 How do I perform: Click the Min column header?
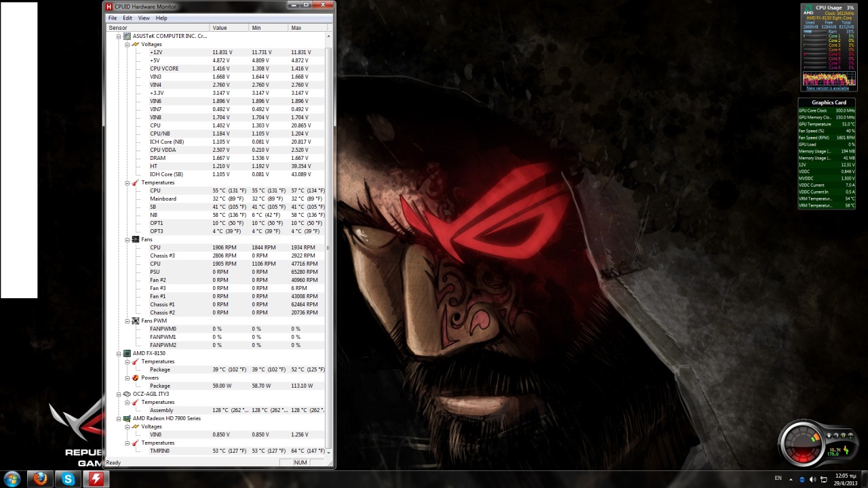269,28
